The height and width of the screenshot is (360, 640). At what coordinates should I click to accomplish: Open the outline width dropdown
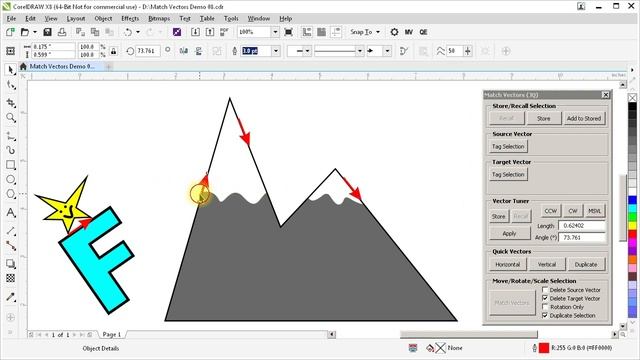click(x=276, y=51)
